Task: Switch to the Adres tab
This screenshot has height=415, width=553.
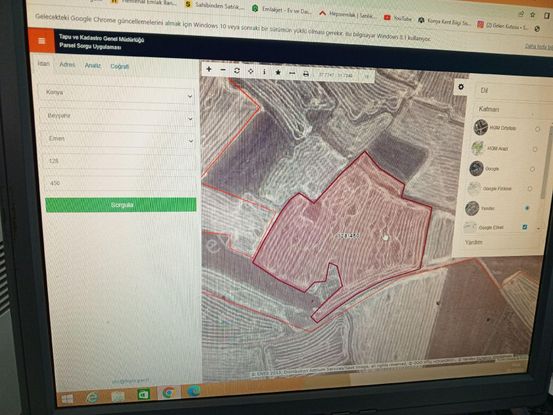Action: [x=67, y=65]
